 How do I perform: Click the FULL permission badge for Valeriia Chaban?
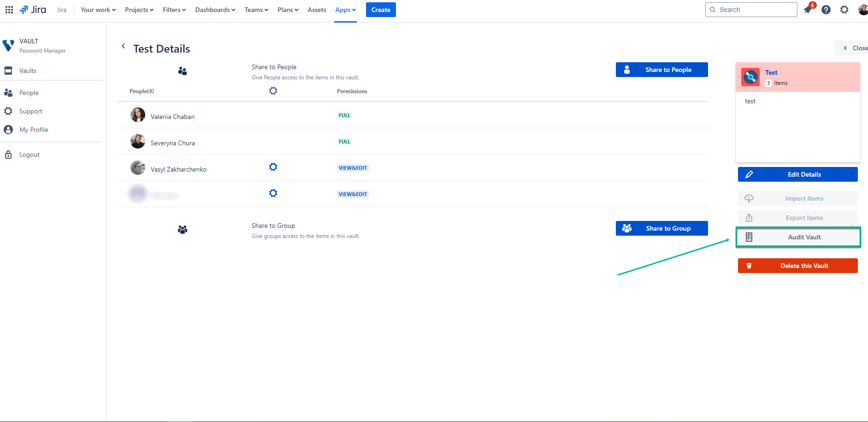pos(344,115)
